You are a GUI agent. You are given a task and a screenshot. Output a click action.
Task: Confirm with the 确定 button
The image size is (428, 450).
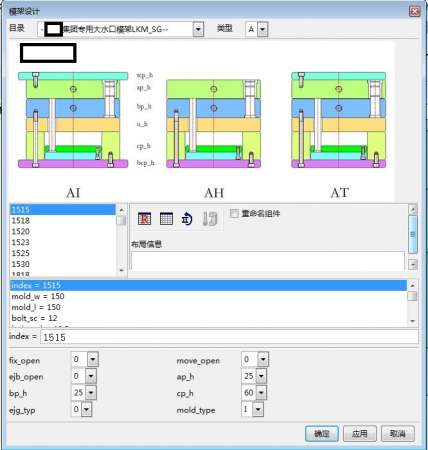pos(322,434)
